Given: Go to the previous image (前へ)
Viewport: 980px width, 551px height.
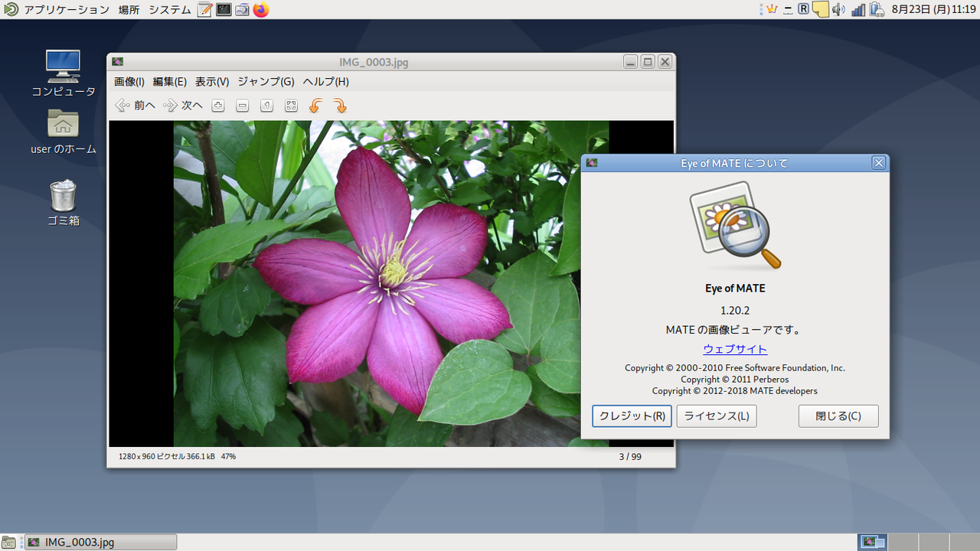Looking at the screenshot, I should 135,106.
